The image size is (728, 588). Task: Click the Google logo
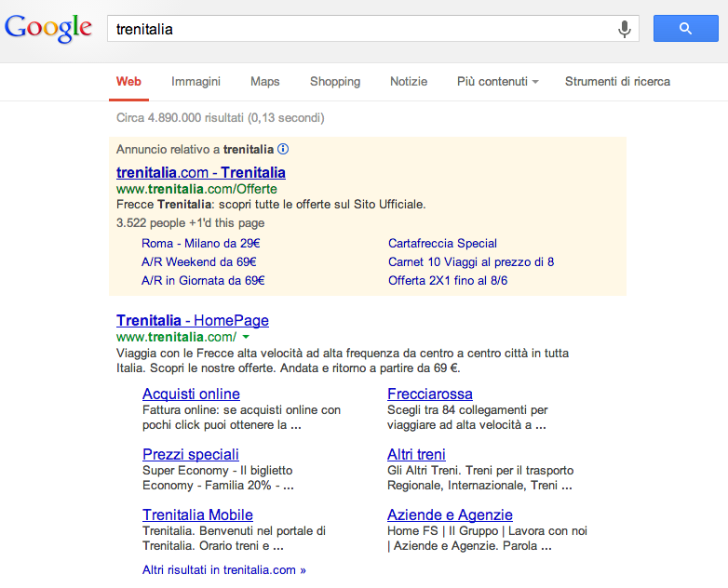(48, 28)
